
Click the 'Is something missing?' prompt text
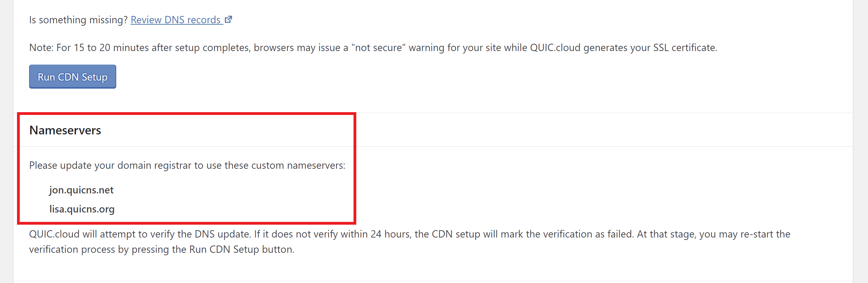click(78, 20)
